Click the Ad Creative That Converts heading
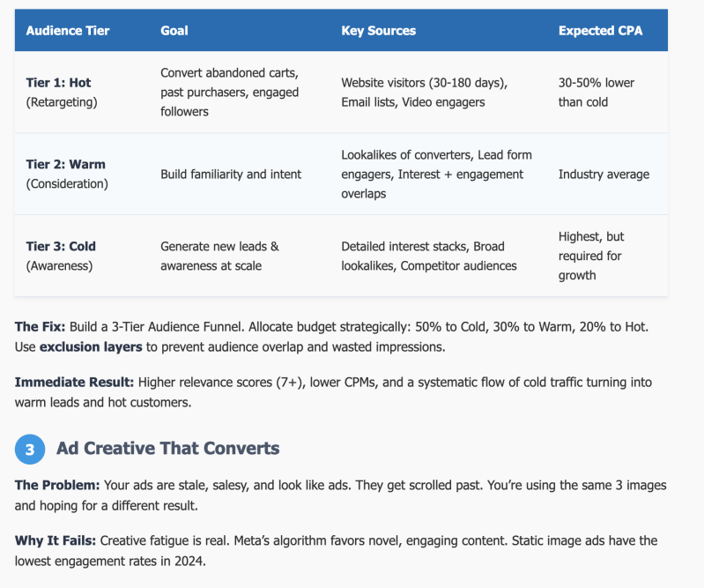Image resolution: width=704 pixels, height=588 pixels. click(167, 449)
